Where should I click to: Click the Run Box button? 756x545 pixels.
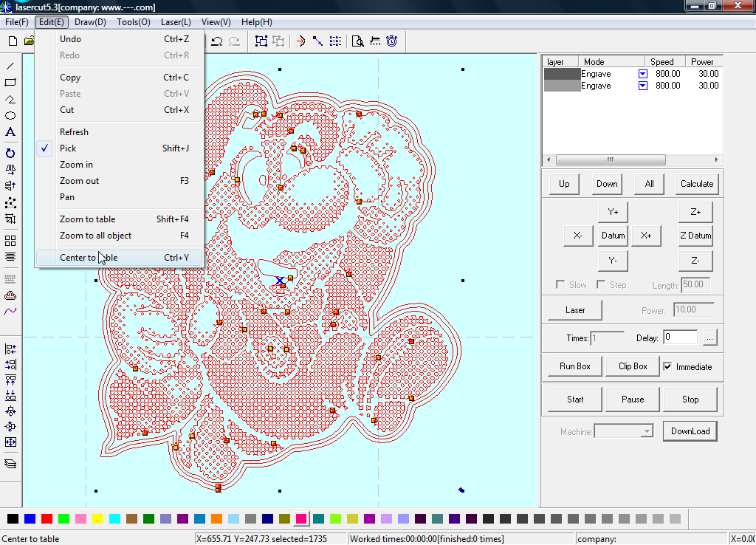pos(574,366)
